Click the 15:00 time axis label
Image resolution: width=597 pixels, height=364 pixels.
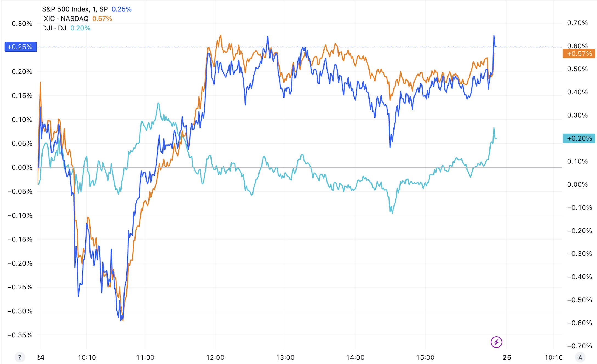[425, 357]
